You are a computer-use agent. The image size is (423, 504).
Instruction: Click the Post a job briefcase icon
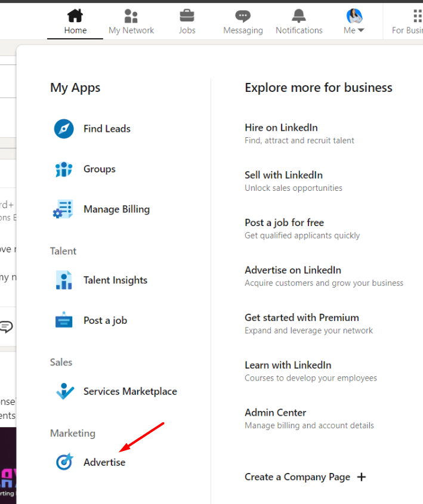coord(64,320)
